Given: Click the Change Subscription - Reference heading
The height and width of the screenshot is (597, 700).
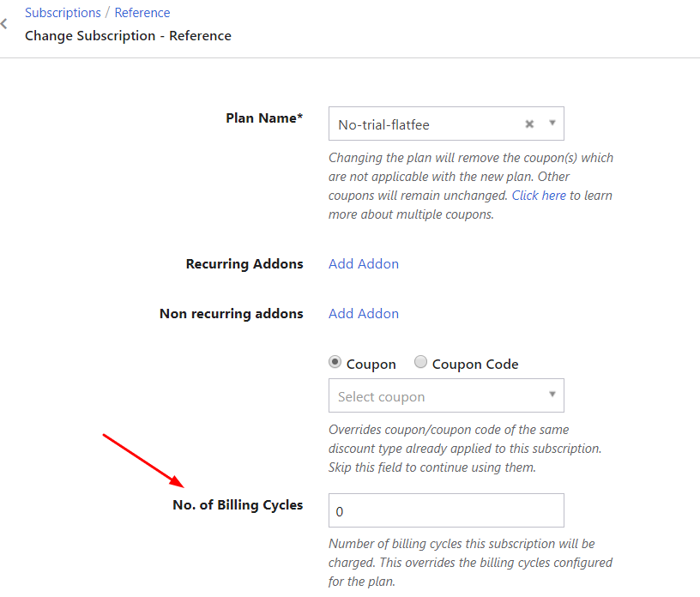Looking at the screenshot, I should [x=128, y=36].
